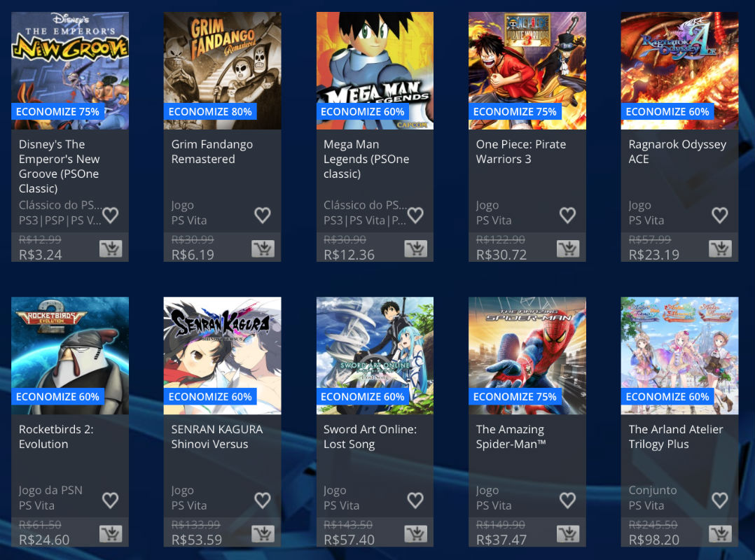755x560 pixels.
Task: Wishlist SENRAN KAGURA Shinovi Versus
Action: pos(263,500)
